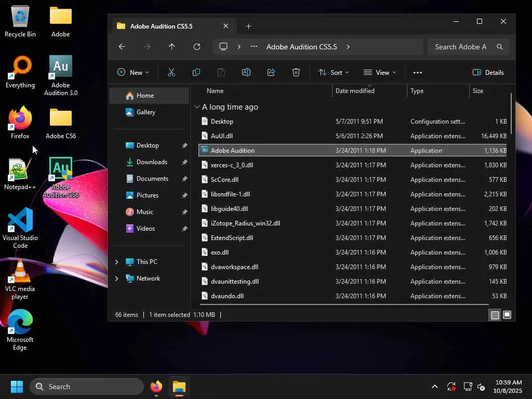Click the Rename icon in toolbar
532x399 pixels.
(x=246, y=72)
